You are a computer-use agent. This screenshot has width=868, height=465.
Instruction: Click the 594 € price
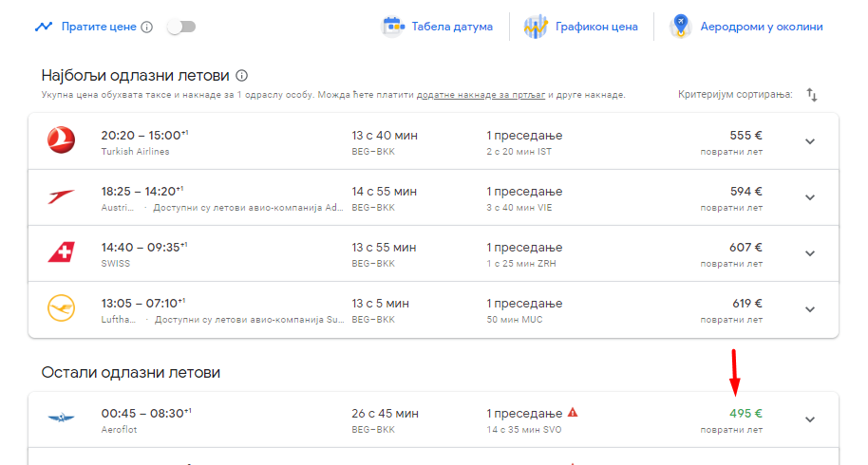[745, 192]
